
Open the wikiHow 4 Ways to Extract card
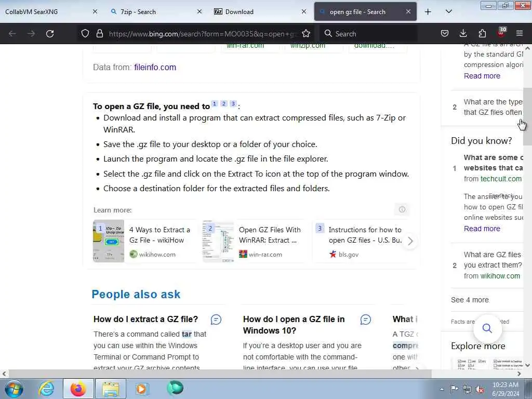(x=144, y=241)
